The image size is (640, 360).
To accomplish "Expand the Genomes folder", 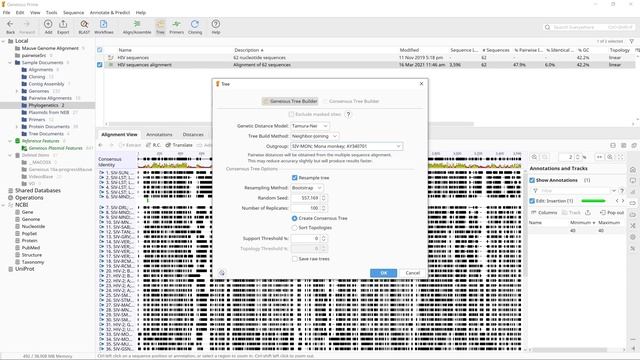I will 17,91.
